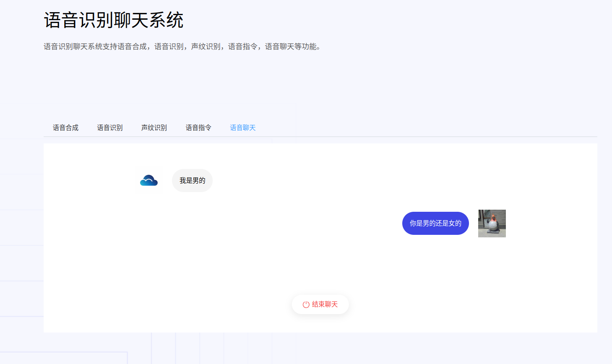This screenshot has height=364, width=612.
Task: Click the blue 你是男的还是女的 message bubble
Action: [435, 223]
